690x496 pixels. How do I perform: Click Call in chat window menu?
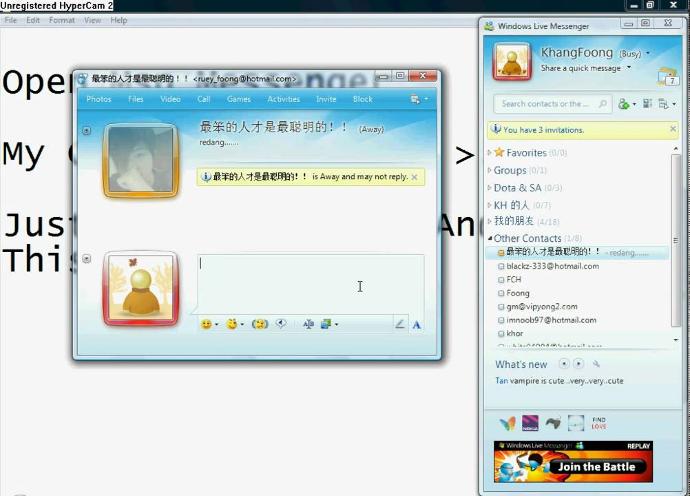[x=203, y=99]
